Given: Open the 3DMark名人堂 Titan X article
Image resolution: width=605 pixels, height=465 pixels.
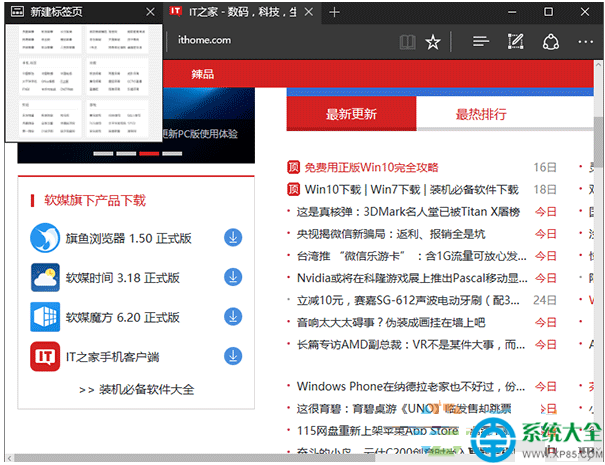Looking at the screenshot, I should pos(408,211).
